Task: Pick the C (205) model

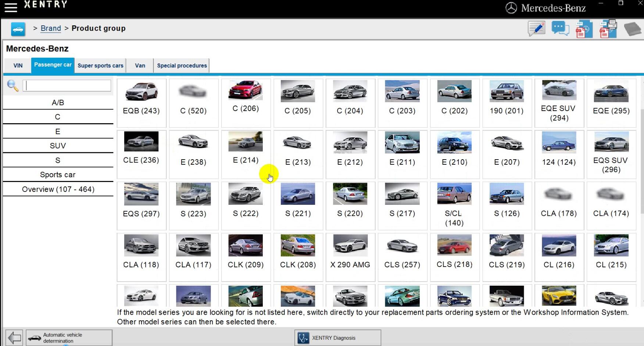Action: tap(298, 103)
